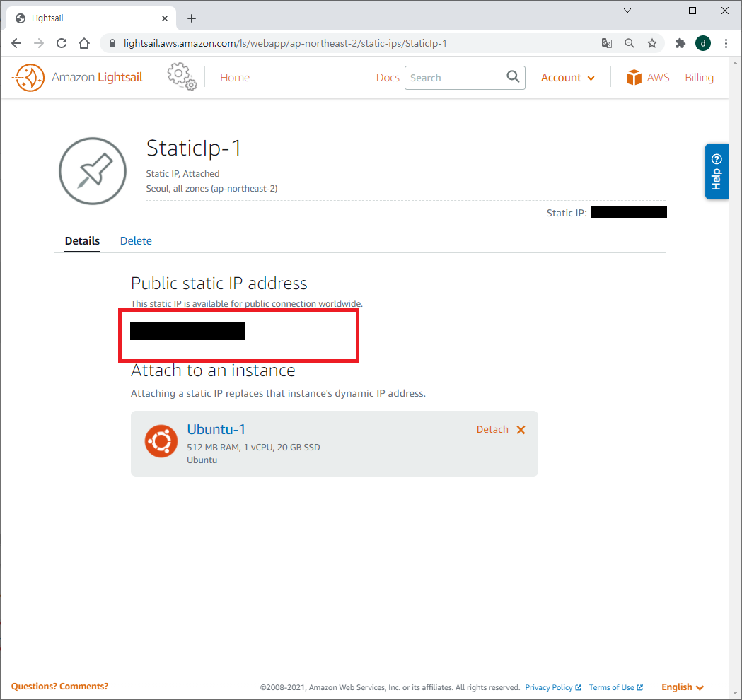
Task: Close the Lightsail tab
Action: [x=165, y=18]
